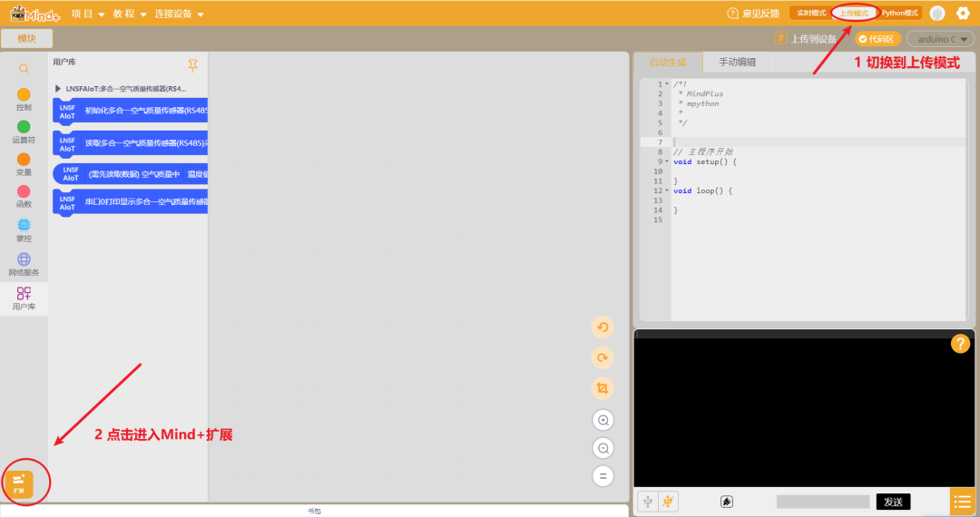
Task: Click 上传到设备 upload button
Action: 805,39
